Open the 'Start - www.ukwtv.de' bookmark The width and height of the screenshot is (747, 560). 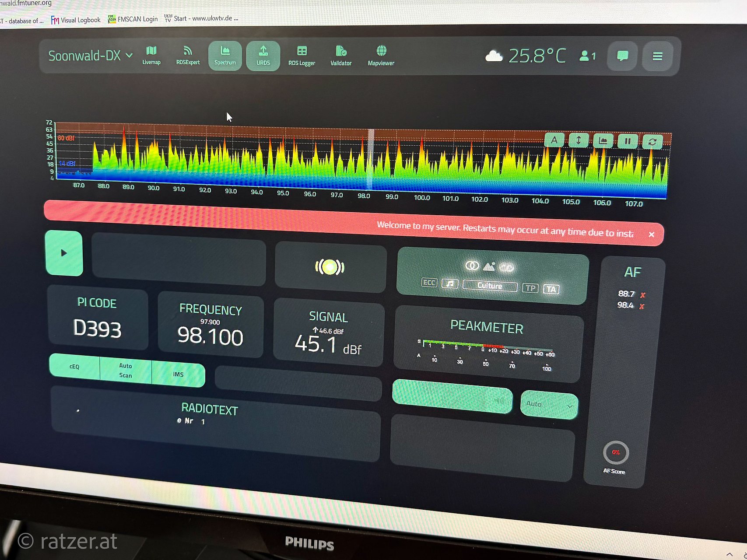coord(202,18)
